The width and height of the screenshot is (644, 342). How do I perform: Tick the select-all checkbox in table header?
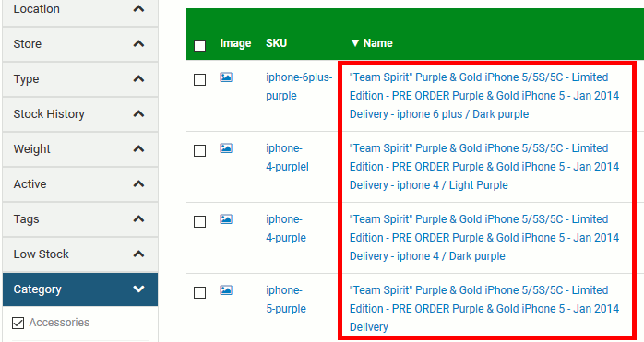coord(199,45)
